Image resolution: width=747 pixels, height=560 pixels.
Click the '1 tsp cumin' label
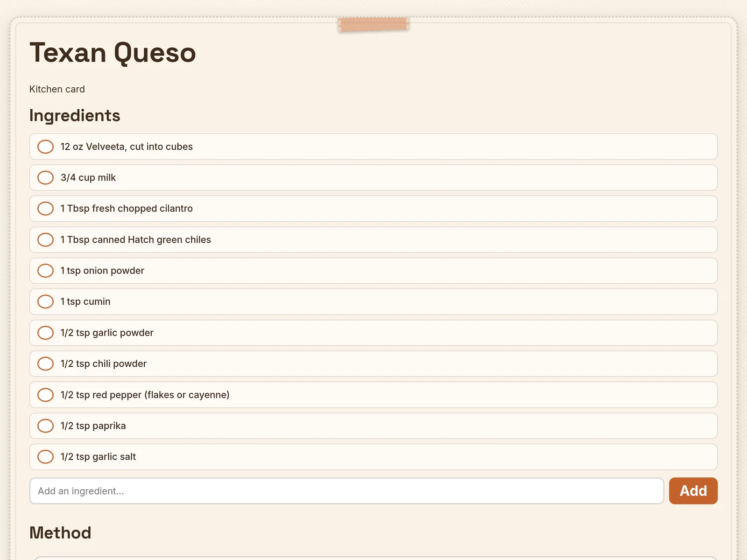pyautogui.click(x=85, y=301)
